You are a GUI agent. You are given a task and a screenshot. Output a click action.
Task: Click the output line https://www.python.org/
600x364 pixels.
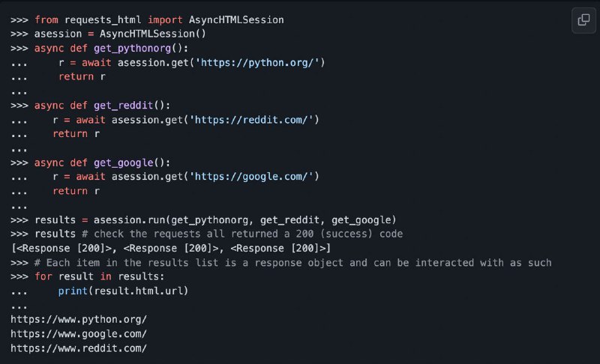tap(79, 320)
